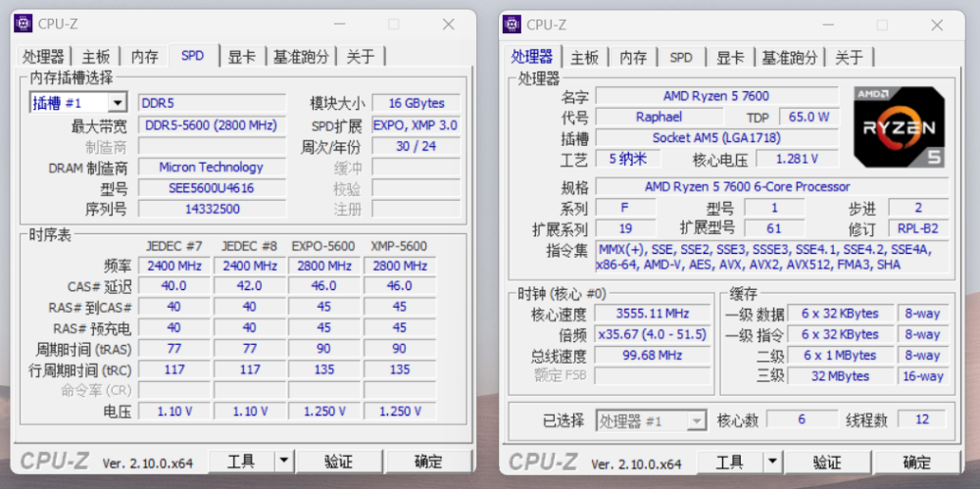Click the 6 x 1 MBytes L2 value
The width and height of the screenshot is (980, 489).
click(840, 355)
